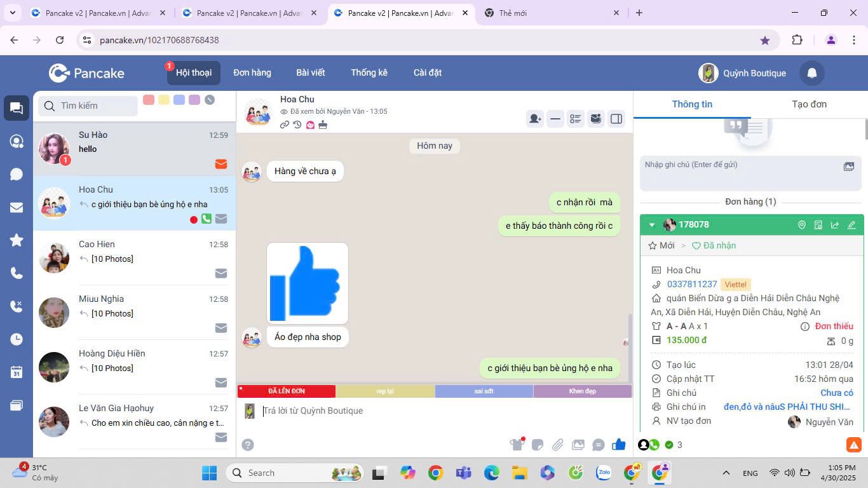Viewport: 868px width, 488px height.
Task: Open the sticker picker in reply bar
Action: click(x=537, y=445)
